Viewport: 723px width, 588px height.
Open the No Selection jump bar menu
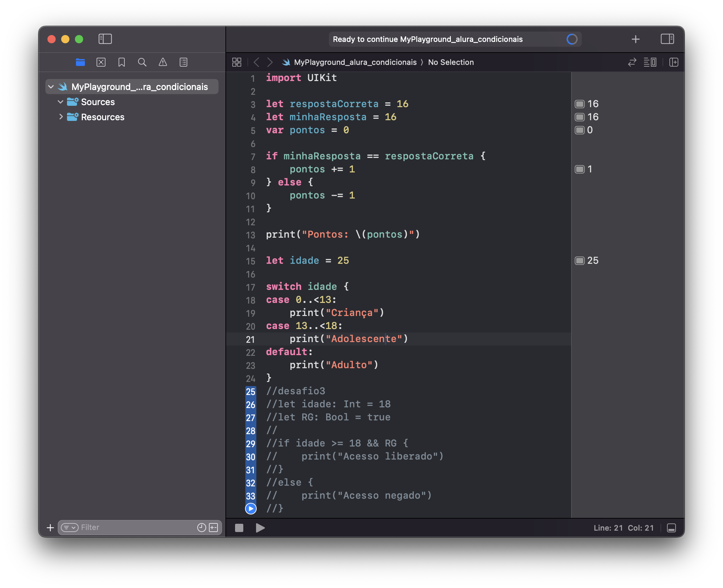(x=451, y=62)
